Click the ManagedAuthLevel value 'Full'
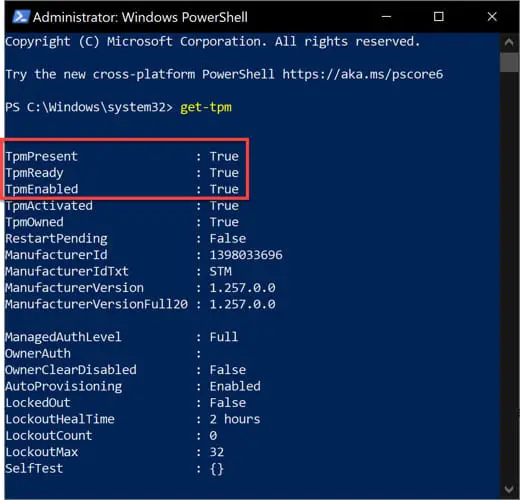This screenshot has width=520, height=500. coord(224,337)
